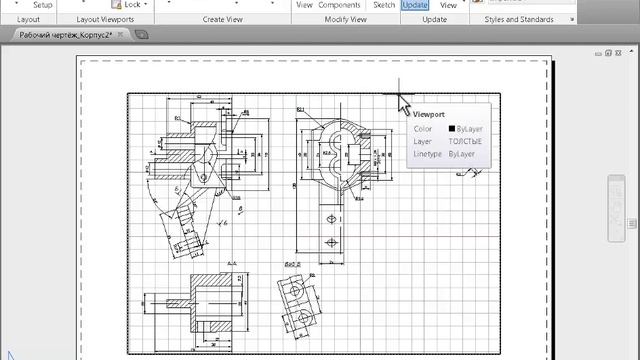Open Page Setup in Layout panel

tap(42, 5)
